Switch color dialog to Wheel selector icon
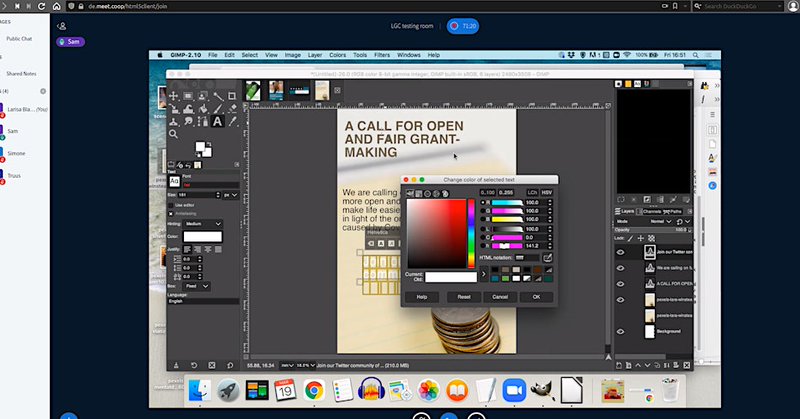Viewport: 800px width, 419px height. [x=428, y=194]
